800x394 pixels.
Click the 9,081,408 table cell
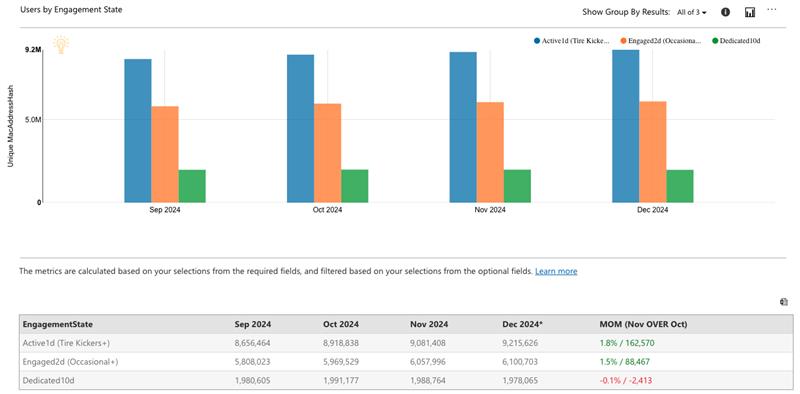[x=428, y=343]
